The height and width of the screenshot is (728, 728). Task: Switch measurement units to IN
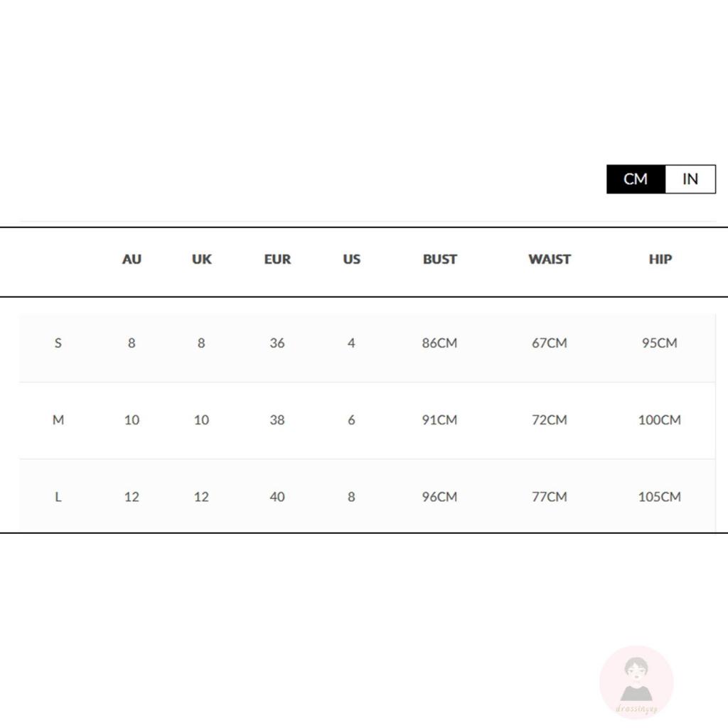(x=690, y=179)
